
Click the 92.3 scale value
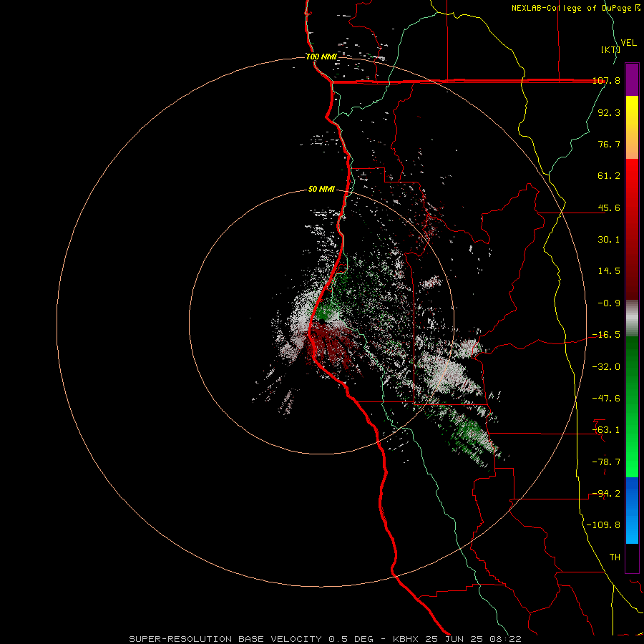[x=609, y=112]
